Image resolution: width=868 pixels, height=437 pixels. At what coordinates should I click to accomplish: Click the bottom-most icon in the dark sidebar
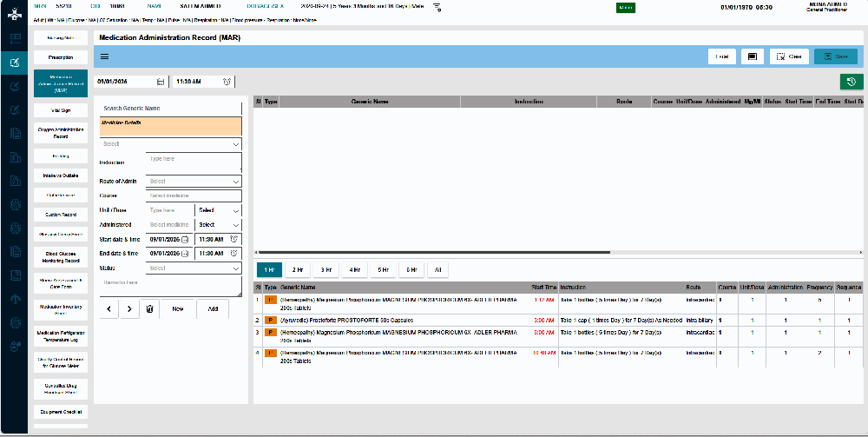15,347
